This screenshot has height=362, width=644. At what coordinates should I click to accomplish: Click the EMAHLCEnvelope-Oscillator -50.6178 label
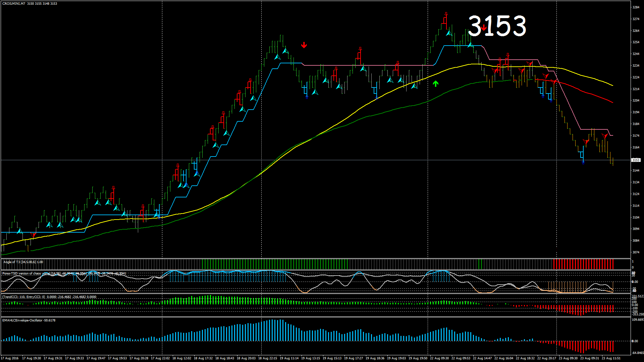[29, 320]
